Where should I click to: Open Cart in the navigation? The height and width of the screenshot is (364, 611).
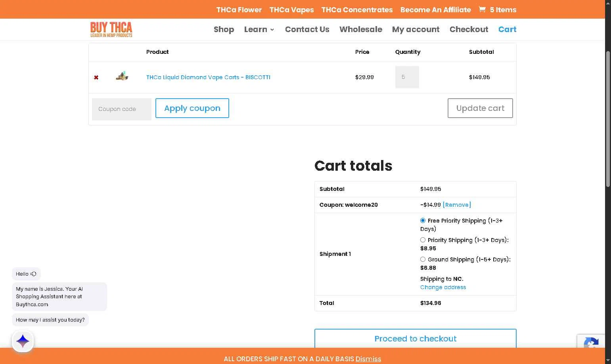point(507,29)
